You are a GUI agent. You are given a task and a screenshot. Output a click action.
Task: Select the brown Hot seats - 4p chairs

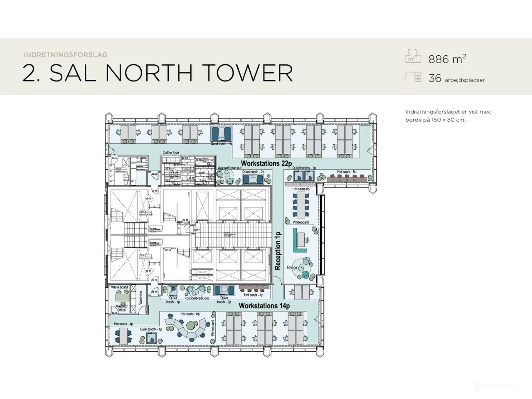(x=254, y=291)
